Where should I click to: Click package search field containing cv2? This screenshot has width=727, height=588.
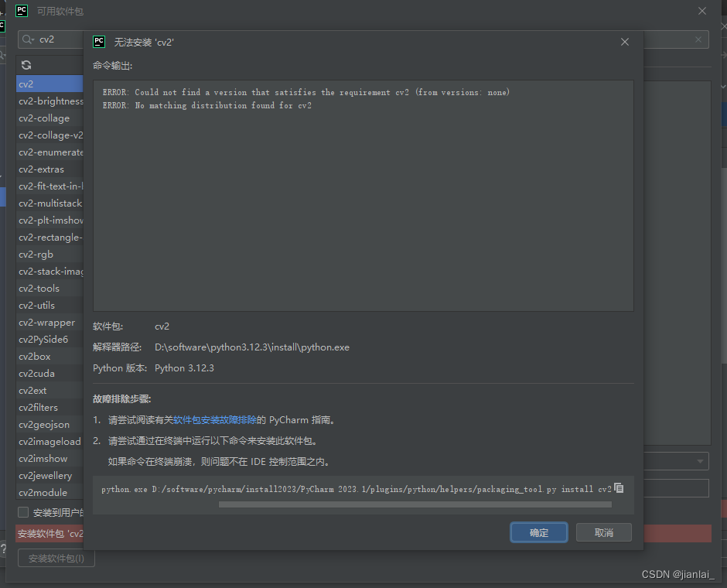pyautogui.click(x=51, y=39)
